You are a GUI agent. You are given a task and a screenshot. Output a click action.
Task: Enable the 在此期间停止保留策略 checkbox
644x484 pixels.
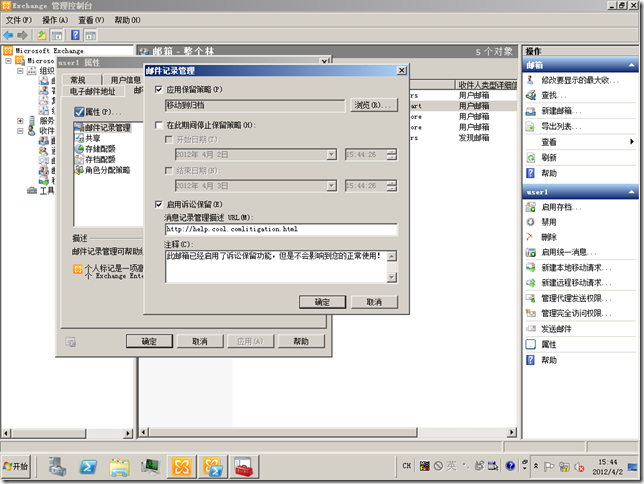[x=159, y=125]
